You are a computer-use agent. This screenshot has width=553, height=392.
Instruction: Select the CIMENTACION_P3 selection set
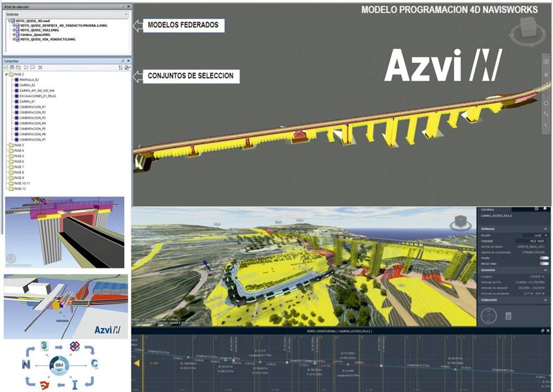coord(30,118)
